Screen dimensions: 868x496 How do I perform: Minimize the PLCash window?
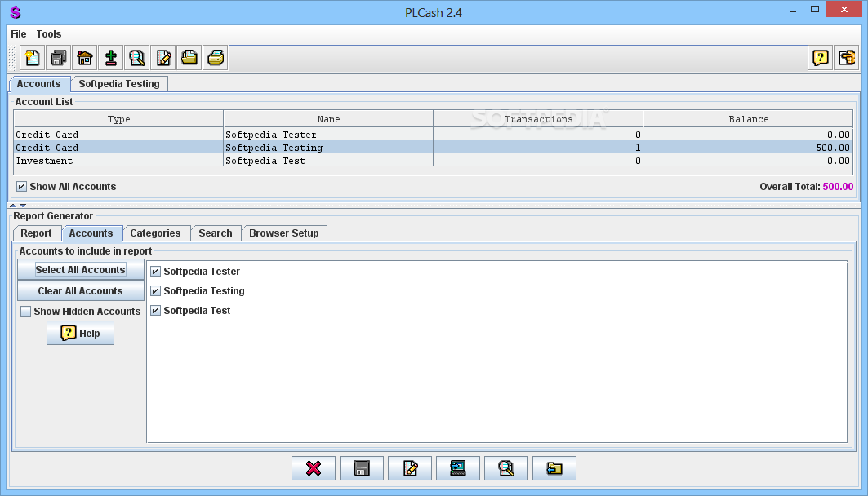point(793,10)
